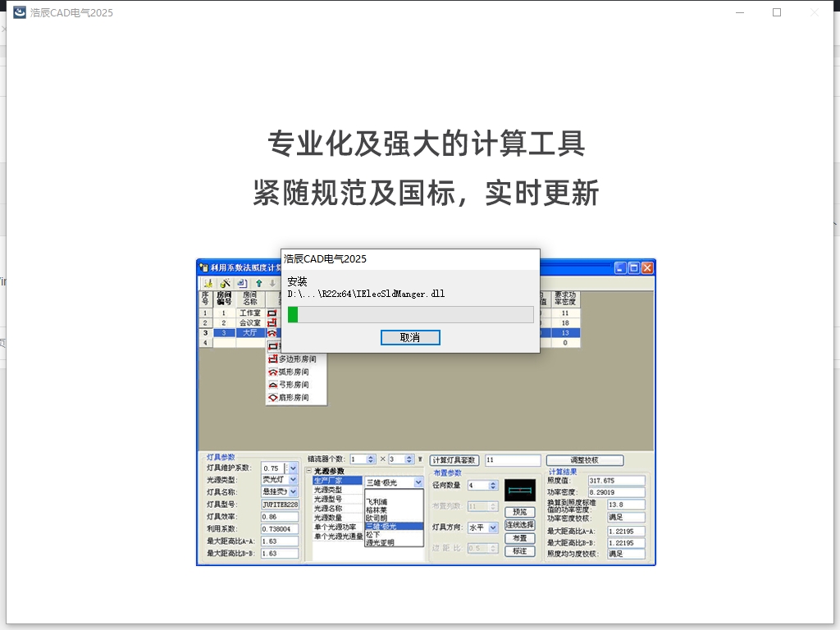The image size is (840, 630).
Task: Adjust the 镇流器个数 first spinner
Action: point(371,459)
